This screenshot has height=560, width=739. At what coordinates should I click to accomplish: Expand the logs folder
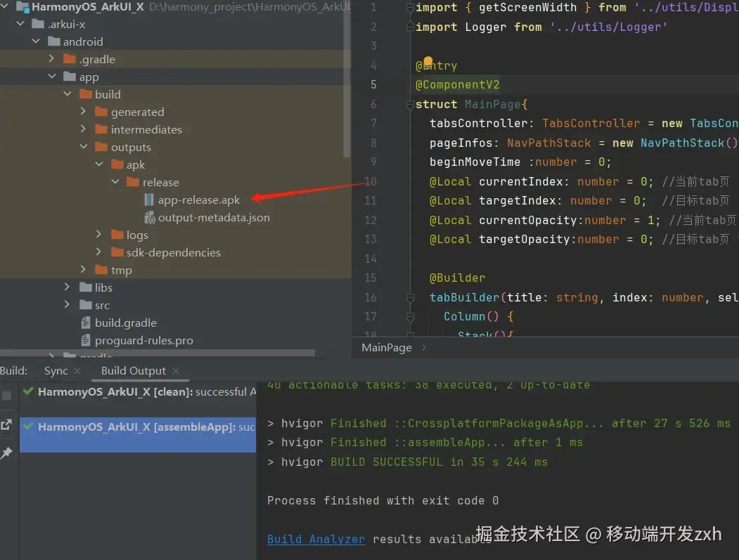[x=98, y=234]
